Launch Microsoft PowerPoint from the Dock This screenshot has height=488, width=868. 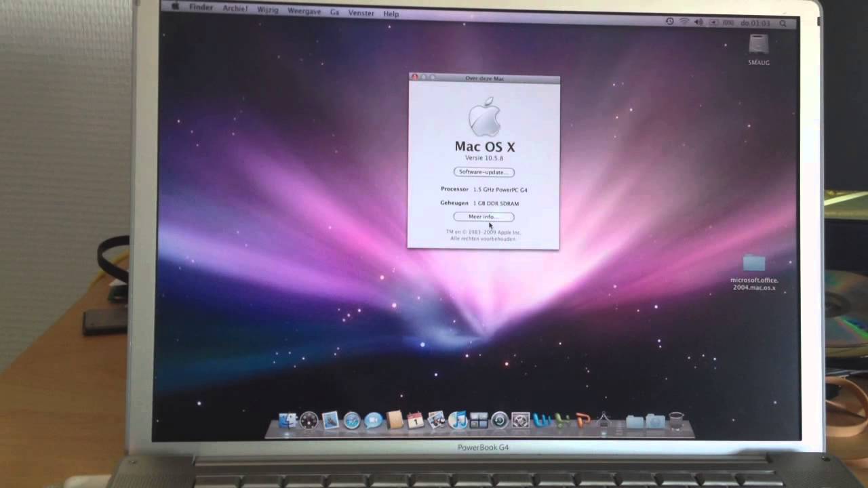[x=583, y=421]
